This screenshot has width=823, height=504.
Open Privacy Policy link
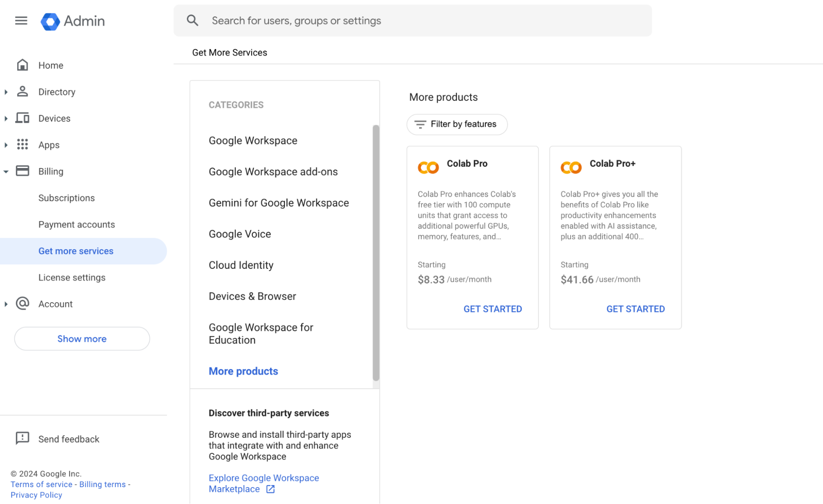pyautogui.click(x=36, y=495)
